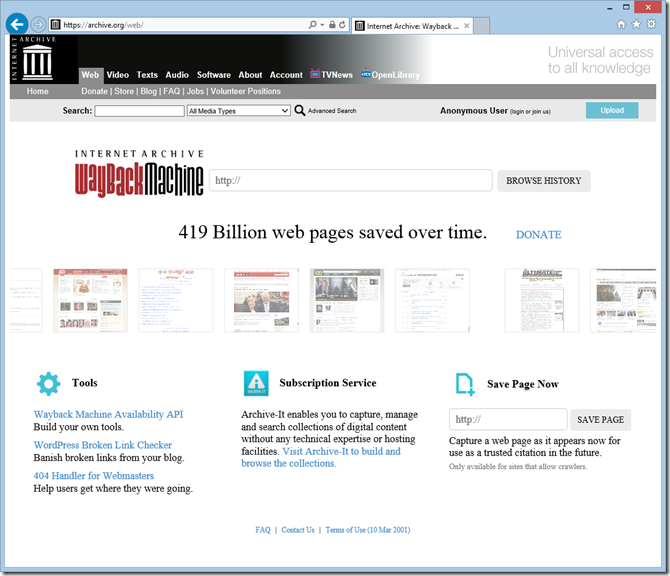Click the Donate link in gray bar
The image size is (670, 576).
[94, 91]
